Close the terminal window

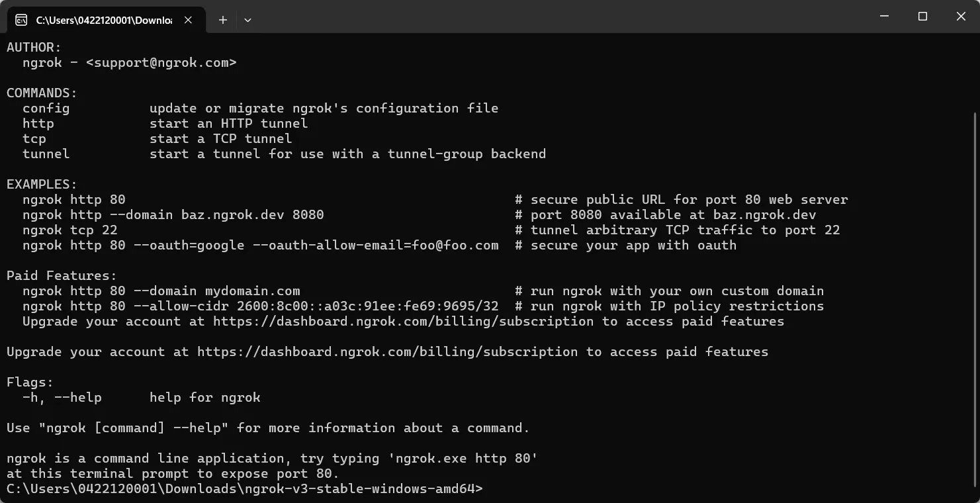961,17
